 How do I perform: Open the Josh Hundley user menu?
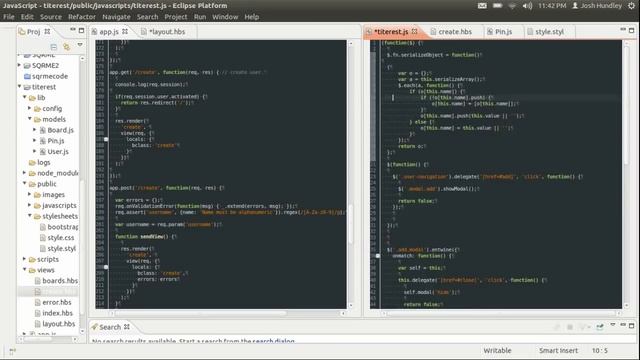tap(597, 6)
